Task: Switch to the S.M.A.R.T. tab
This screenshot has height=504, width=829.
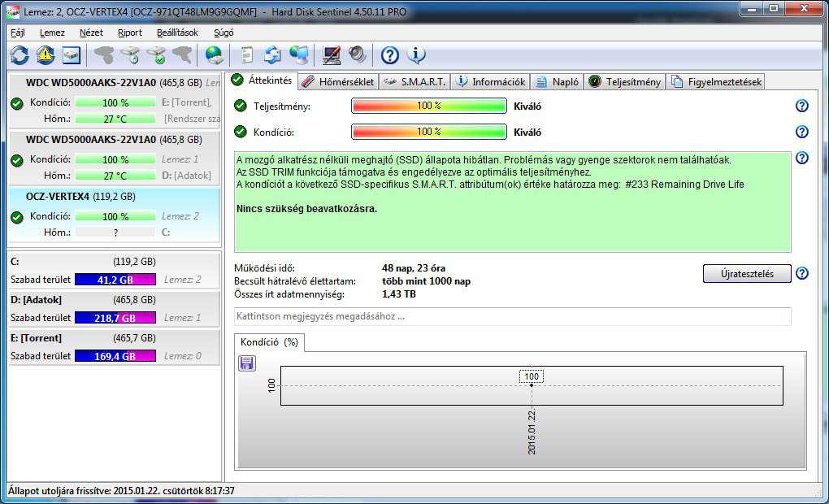Action: click(x=415, y=82)
